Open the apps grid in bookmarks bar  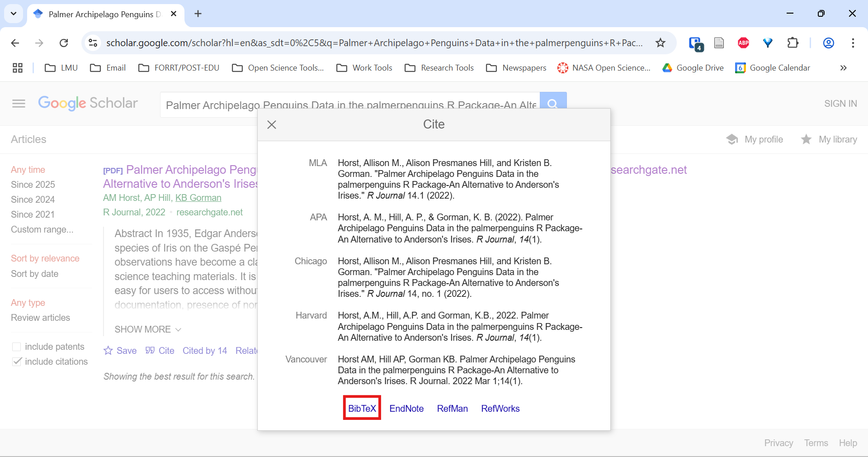point(18,68)
